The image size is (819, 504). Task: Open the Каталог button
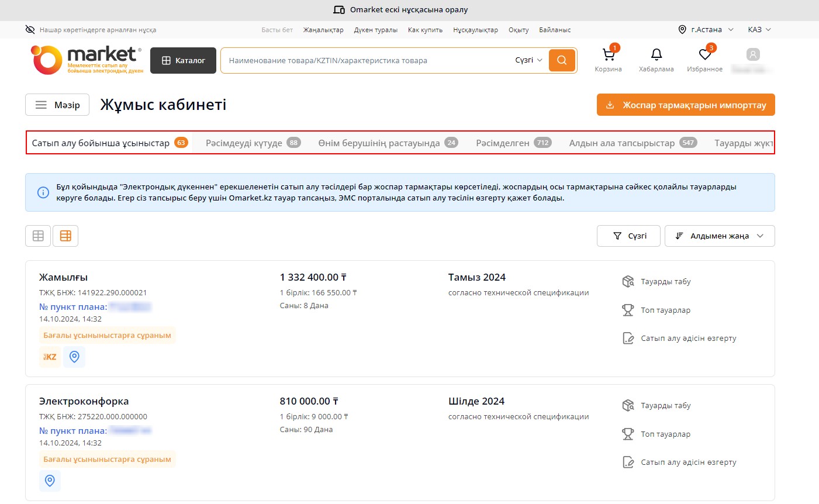click(x=183, y=60)
